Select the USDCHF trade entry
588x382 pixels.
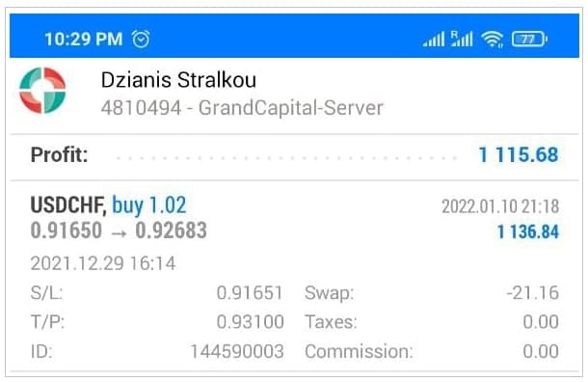click(294, 276)
